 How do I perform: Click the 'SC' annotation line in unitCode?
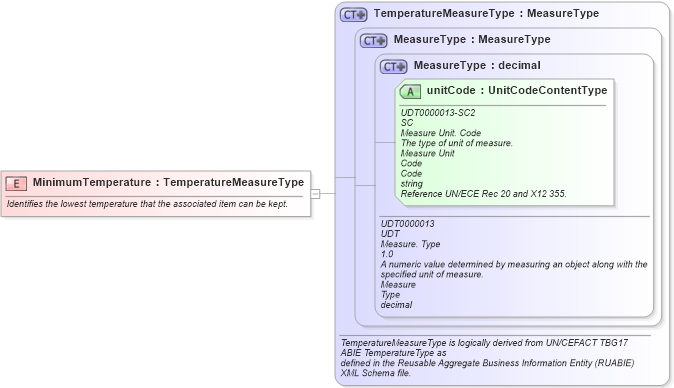coord(407,123)
